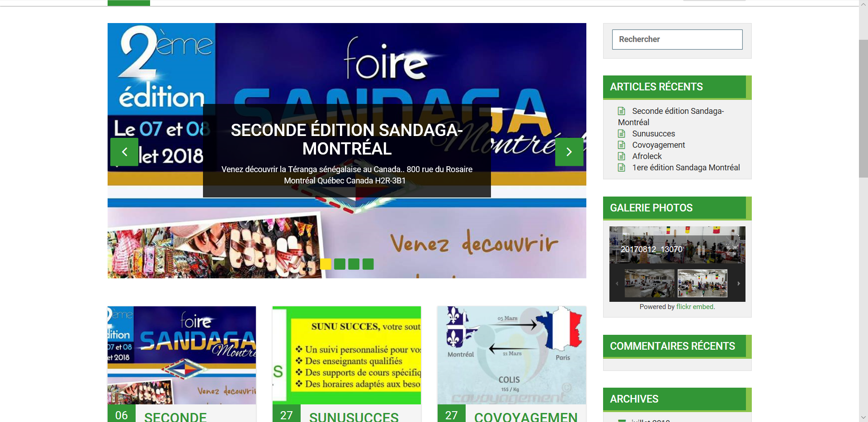Click the next slide arrow on carousel
The width and height of the screenshot is (868, 422).
(x=569, y=152)
